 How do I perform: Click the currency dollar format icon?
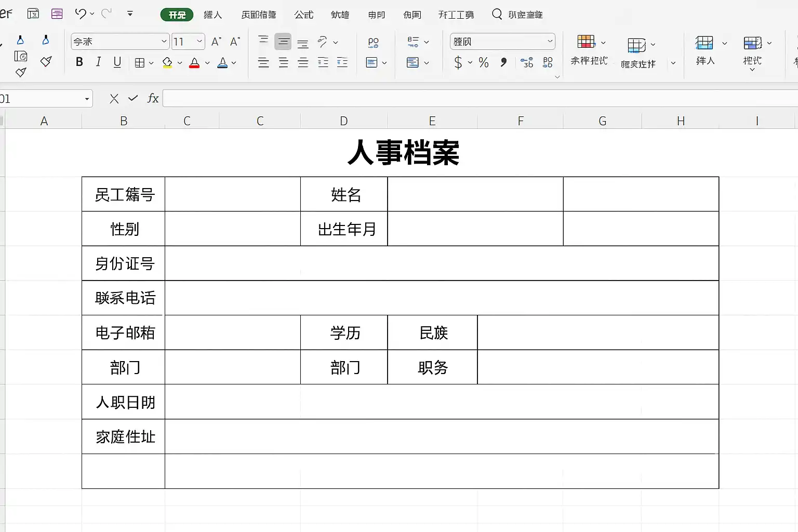458,63
